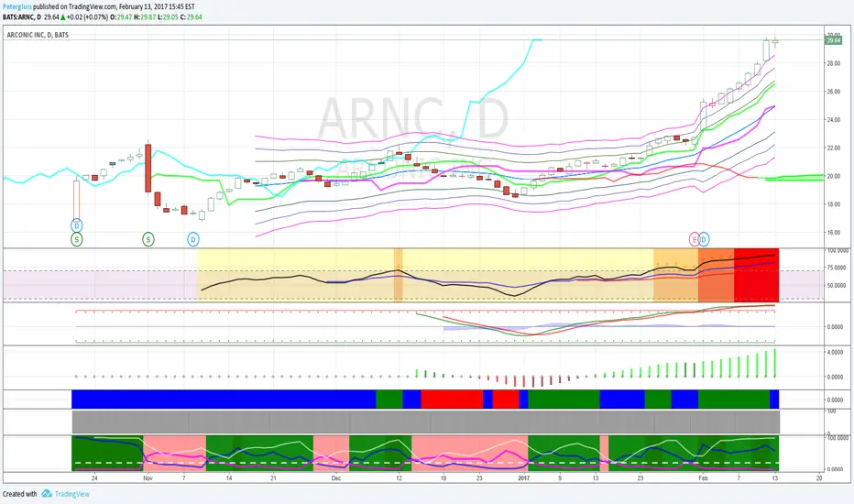Click the Feb date axis label

click(x=703, y=478)
